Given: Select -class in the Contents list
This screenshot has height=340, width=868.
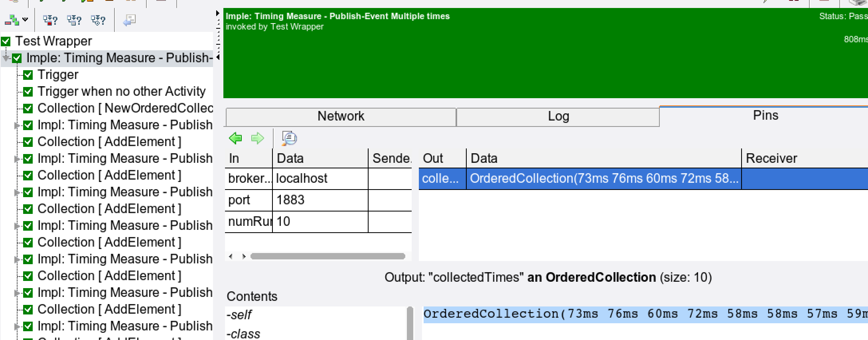Looking at the screenshot, I should coord(243,334).
